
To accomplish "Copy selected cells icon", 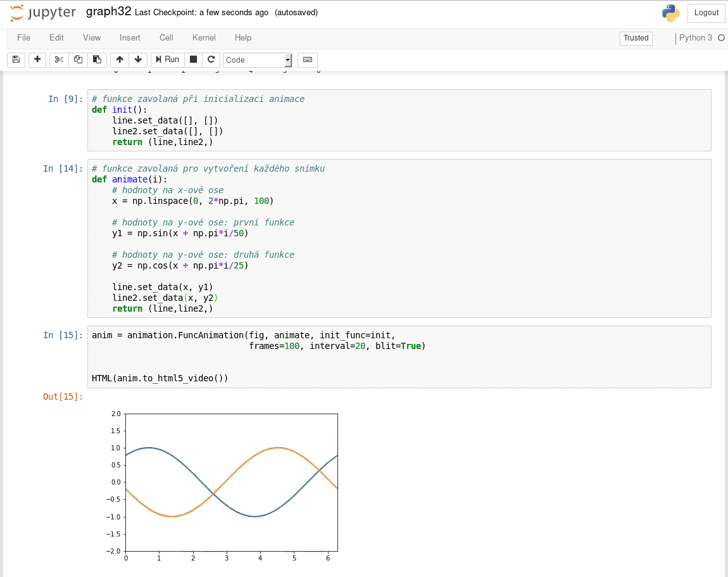I will 78,60.
